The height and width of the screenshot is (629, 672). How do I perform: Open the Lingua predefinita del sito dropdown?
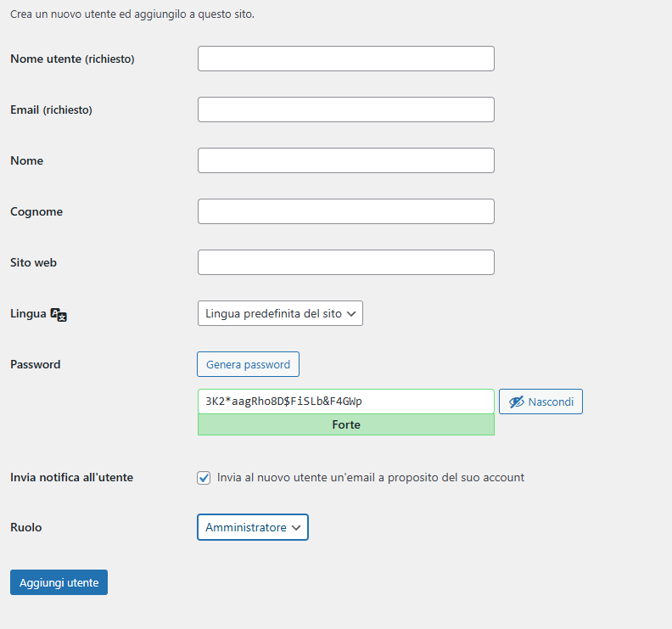(x=280, y=313)
